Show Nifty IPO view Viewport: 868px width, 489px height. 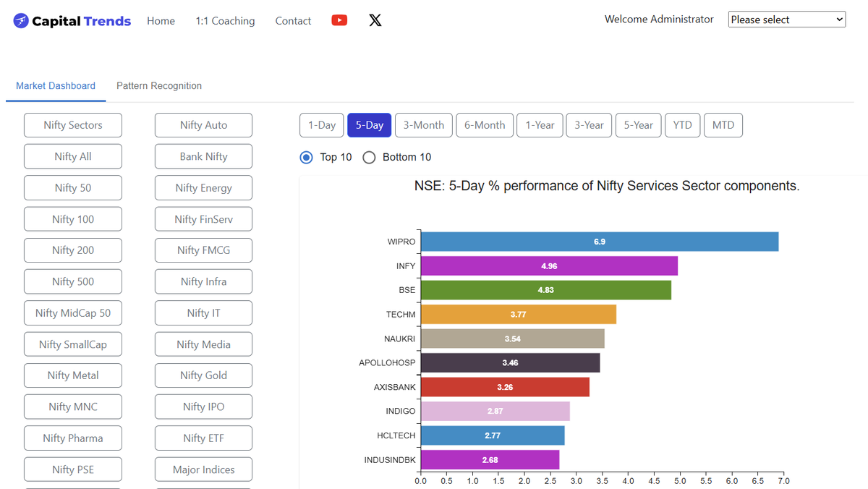pyautogui.click(x=203, y=407)
